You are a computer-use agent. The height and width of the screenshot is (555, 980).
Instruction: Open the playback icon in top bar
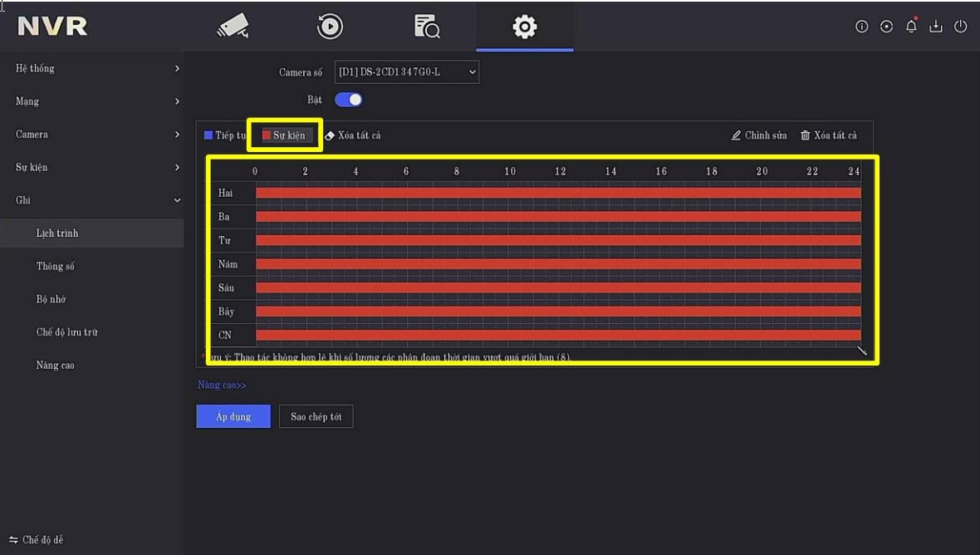pyautogui.click(x=330, y=27)
